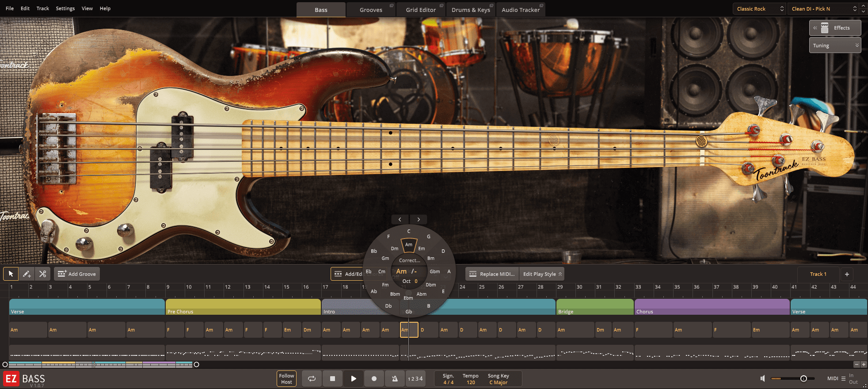Image resolution: width=868 pixels, height=389 pixels.
Task: Edit the Tempo value 120
Action: (x=471, y=382)
